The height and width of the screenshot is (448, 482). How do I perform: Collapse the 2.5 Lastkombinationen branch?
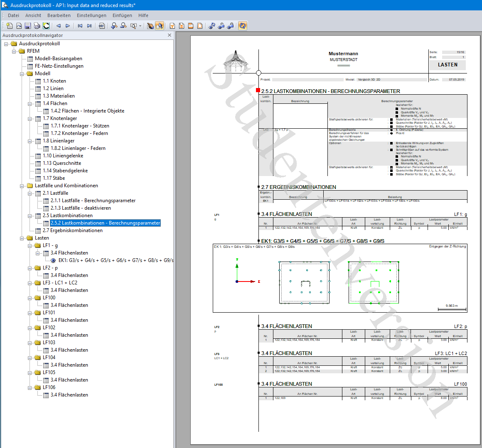(x=30, y=216)
